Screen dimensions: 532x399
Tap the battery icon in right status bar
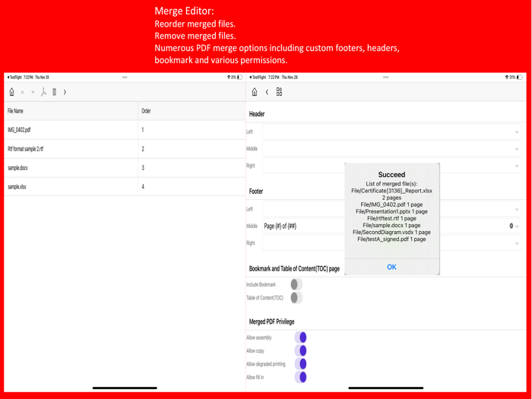pos(519,78)
